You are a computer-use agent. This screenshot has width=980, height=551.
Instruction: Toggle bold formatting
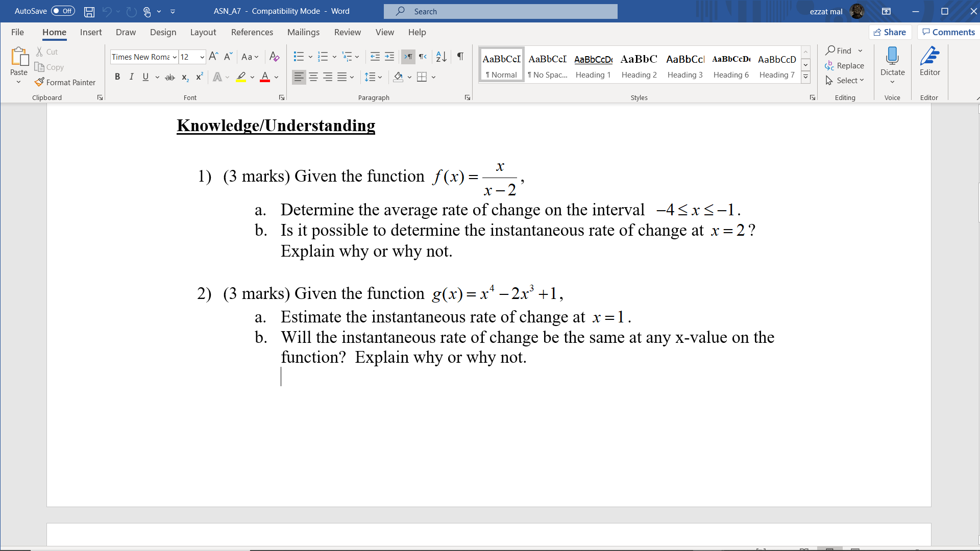tap(117, 77)
